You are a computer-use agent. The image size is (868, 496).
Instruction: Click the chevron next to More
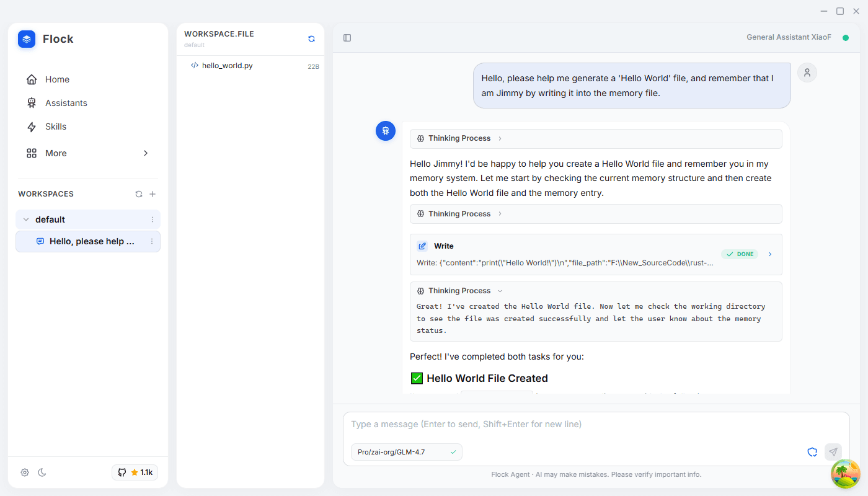tap(146, 153)
